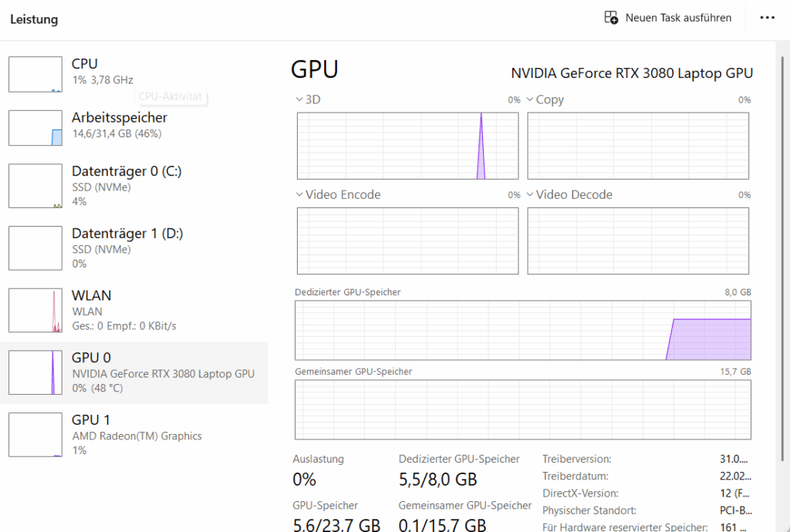The image size is (790, 532).
Task: Click the Leistung page heading
Action: coord(34,19)
